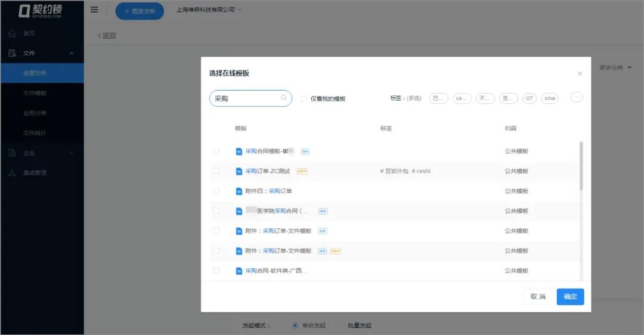Click the 取消 button

pos(538,297)
